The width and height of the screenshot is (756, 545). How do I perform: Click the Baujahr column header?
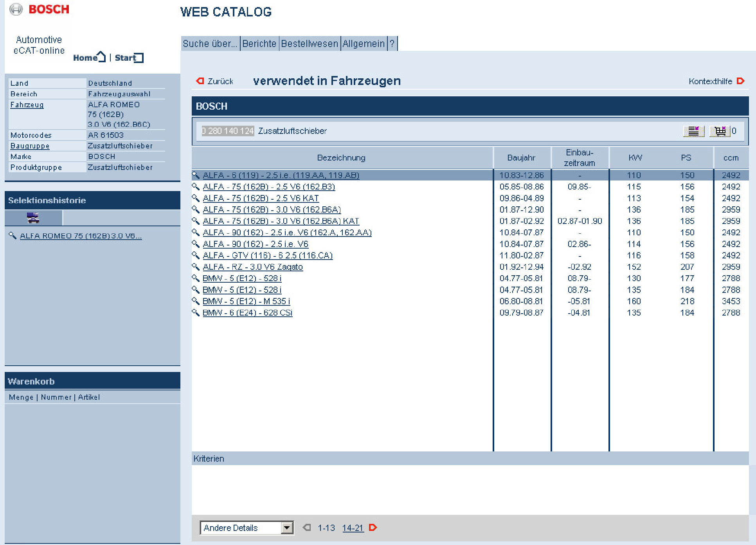coord(521,157)
